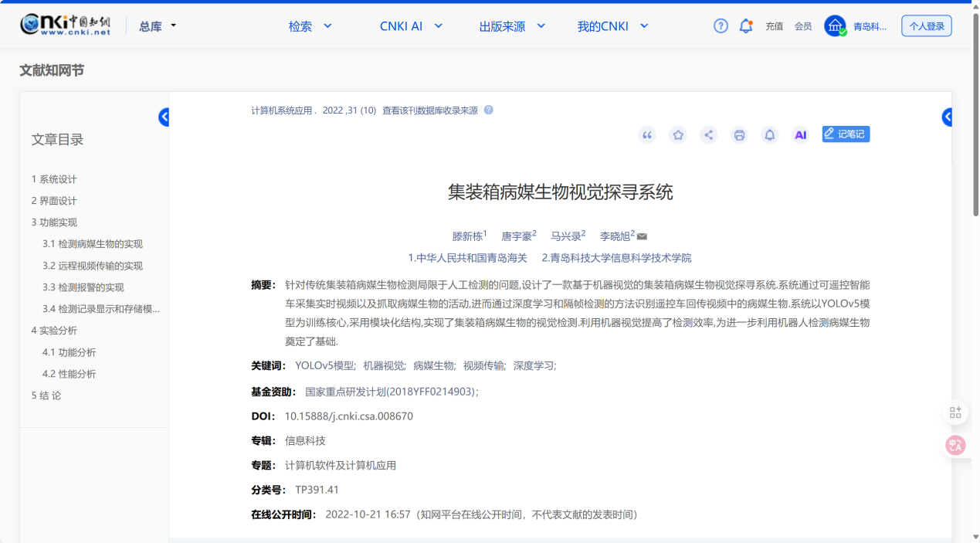Favorite the article with star icon

[678, 135]
